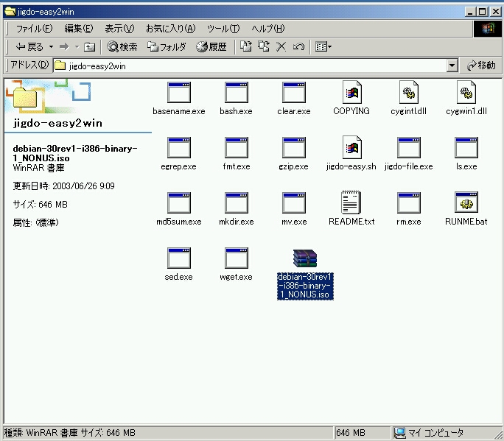The height and width of the screenshot is (441, 504).
Task: Click the Undo toolbar icon
Action: pyautogui.click(x=298, y=47)
